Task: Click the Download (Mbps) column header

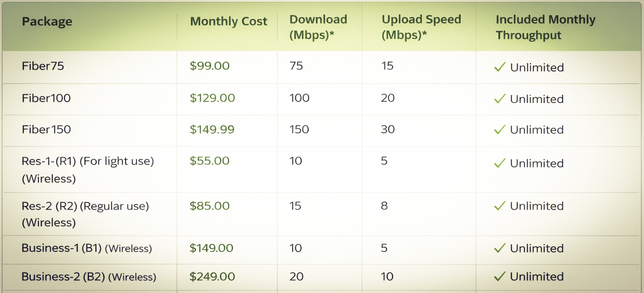Action: click(318, 27)
